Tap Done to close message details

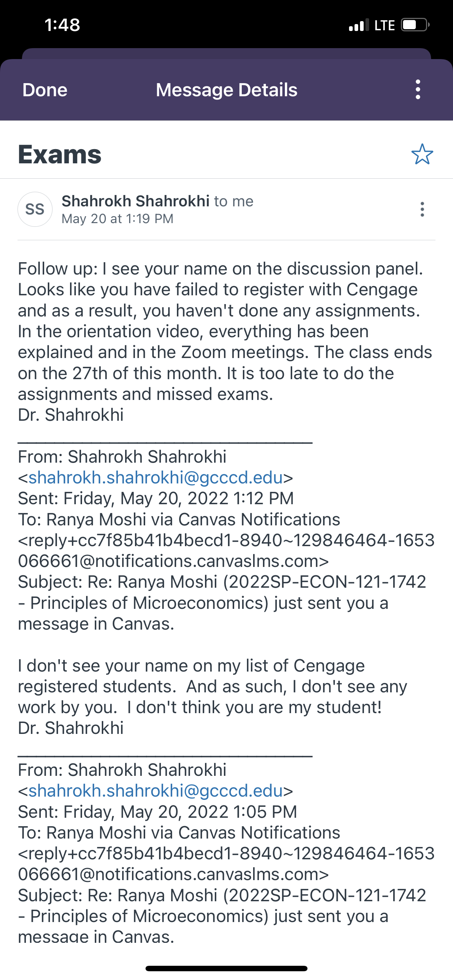pos(44,90)
